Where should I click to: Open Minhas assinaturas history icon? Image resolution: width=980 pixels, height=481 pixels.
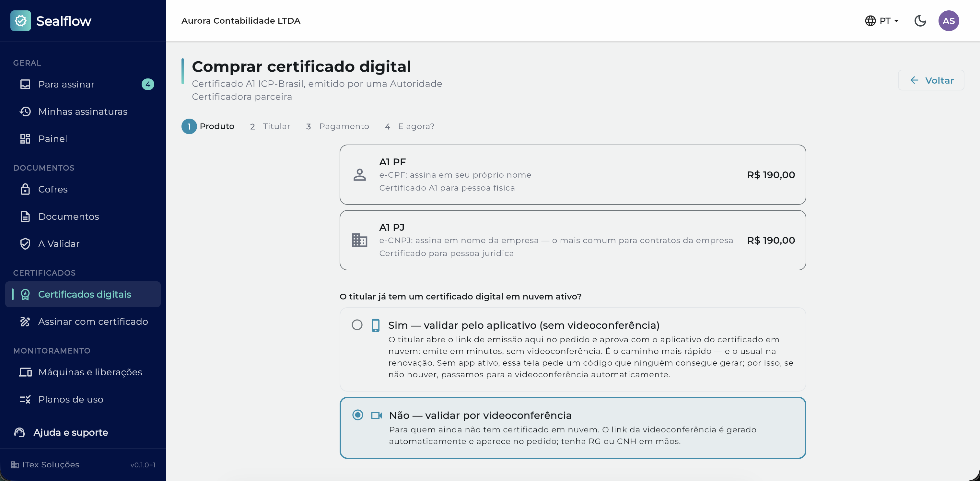pos(25,111)
